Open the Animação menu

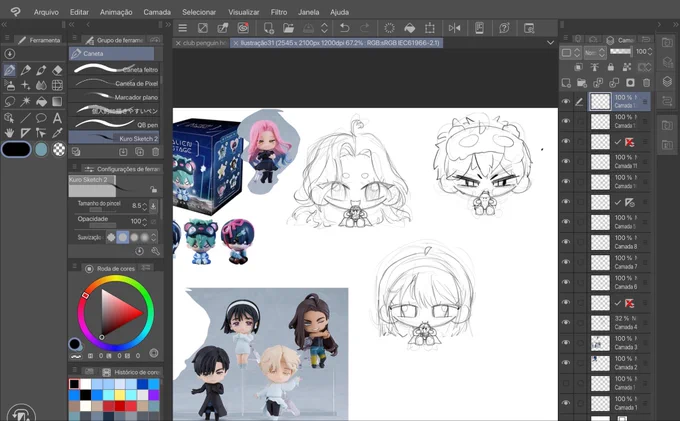coord(116,12)
